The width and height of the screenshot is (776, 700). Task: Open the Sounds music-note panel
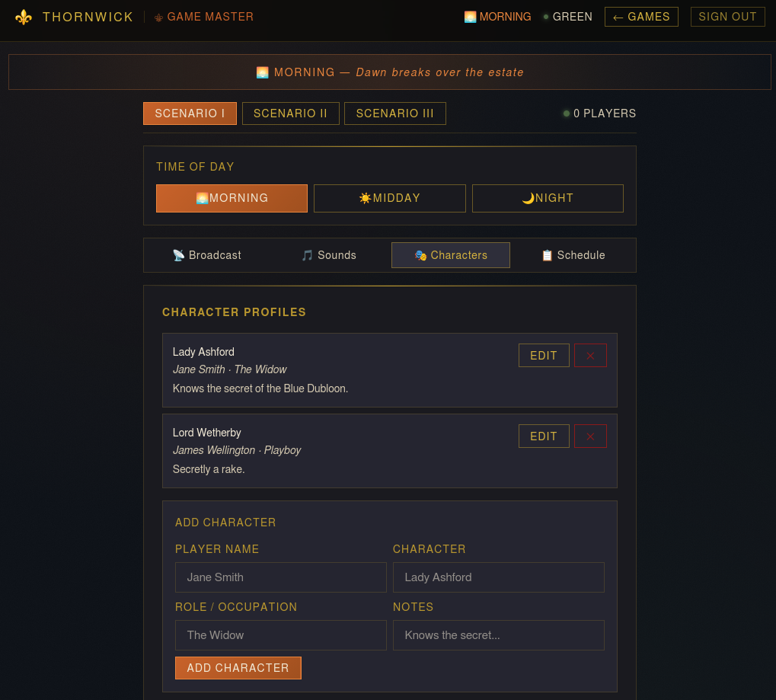tap(328, 255)
